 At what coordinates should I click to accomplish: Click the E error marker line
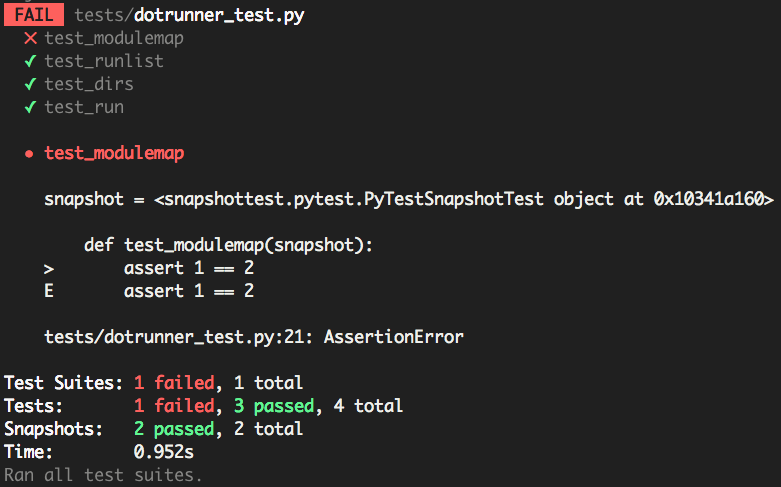[x=49, y=291]
